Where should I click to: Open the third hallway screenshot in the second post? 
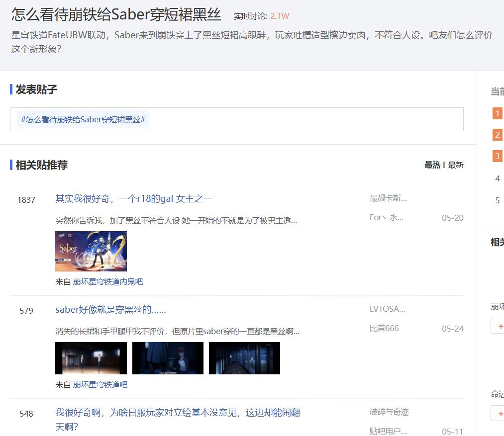[x=244, y=358]
